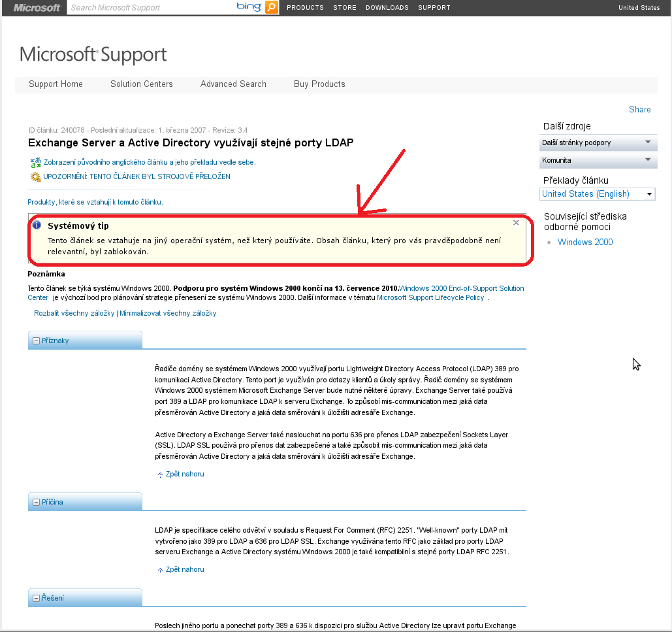The image size is (672, 632).
Task: Click the Share link
Action: tap(639, 109)
